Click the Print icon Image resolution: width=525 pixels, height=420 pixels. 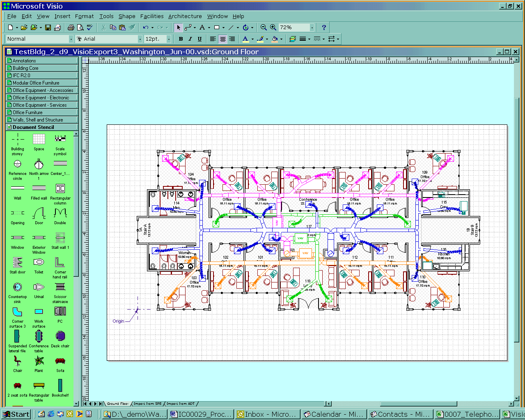pyautogui.click(x=71, y=28)
